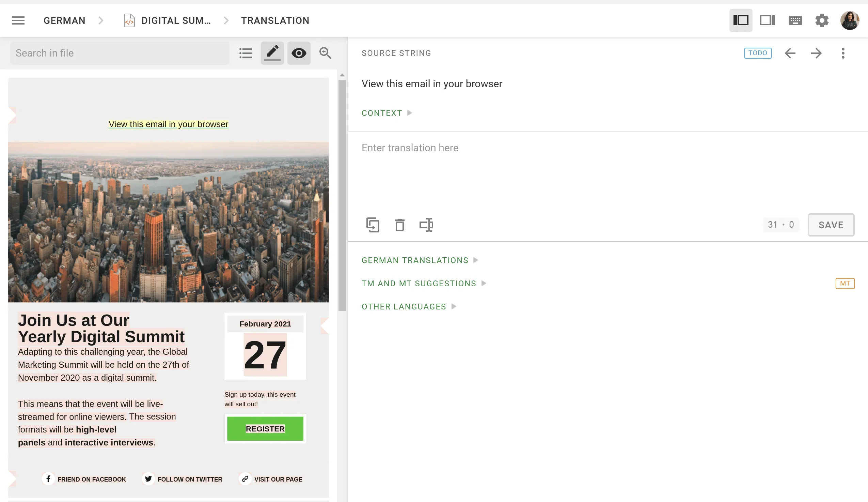
Task: Click the SAVE button
Action: (x=831, y=225)
